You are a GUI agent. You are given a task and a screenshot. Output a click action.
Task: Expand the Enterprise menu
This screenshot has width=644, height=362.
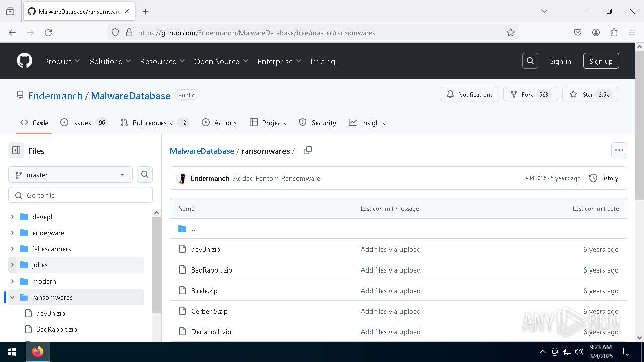(279, 61)
